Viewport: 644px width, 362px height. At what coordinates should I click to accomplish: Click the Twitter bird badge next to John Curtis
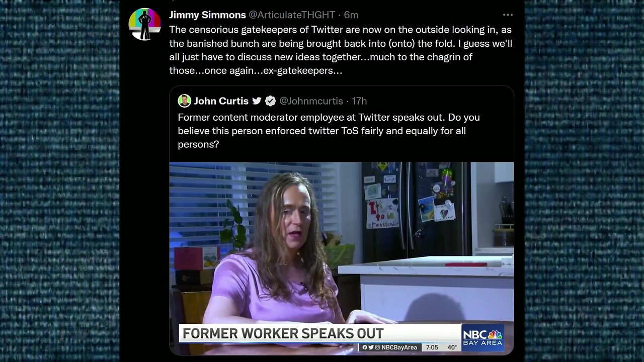click(x=257, y=101)
